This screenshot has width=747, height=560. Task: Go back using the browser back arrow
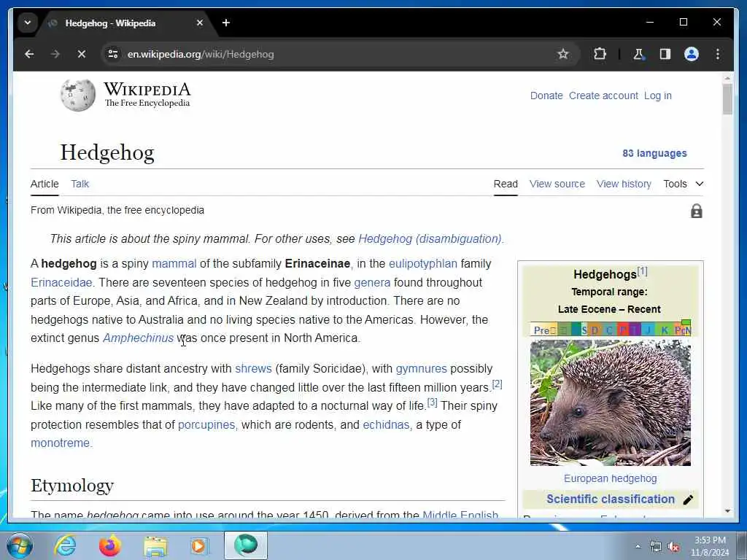click(29, 54)
